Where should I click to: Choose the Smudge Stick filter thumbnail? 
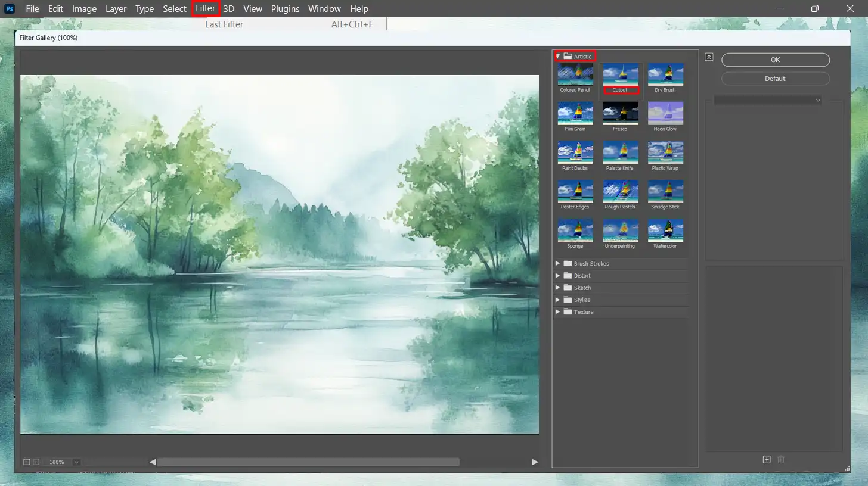tap(665, 191)
